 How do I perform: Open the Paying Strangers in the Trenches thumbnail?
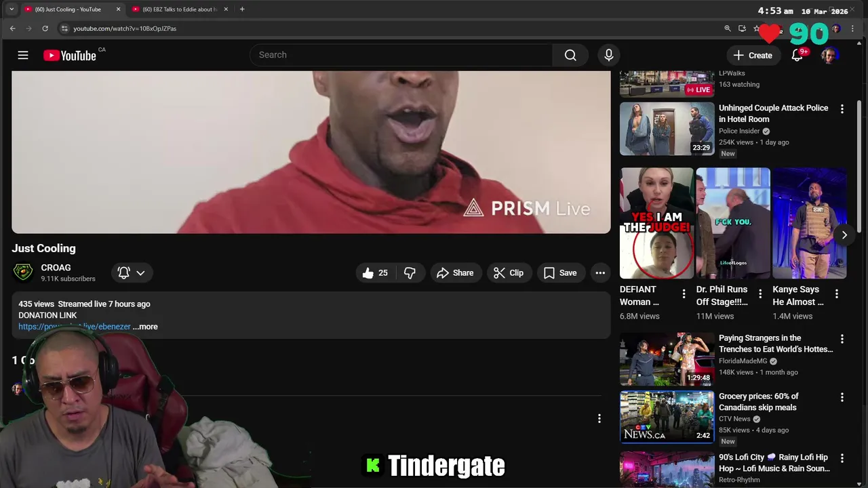(667, 359)
